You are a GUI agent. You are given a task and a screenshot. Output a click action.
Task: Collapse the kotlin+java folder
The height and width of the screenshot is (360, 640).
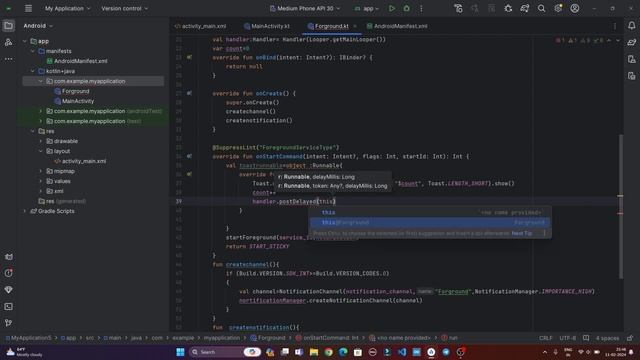point(33,71)
